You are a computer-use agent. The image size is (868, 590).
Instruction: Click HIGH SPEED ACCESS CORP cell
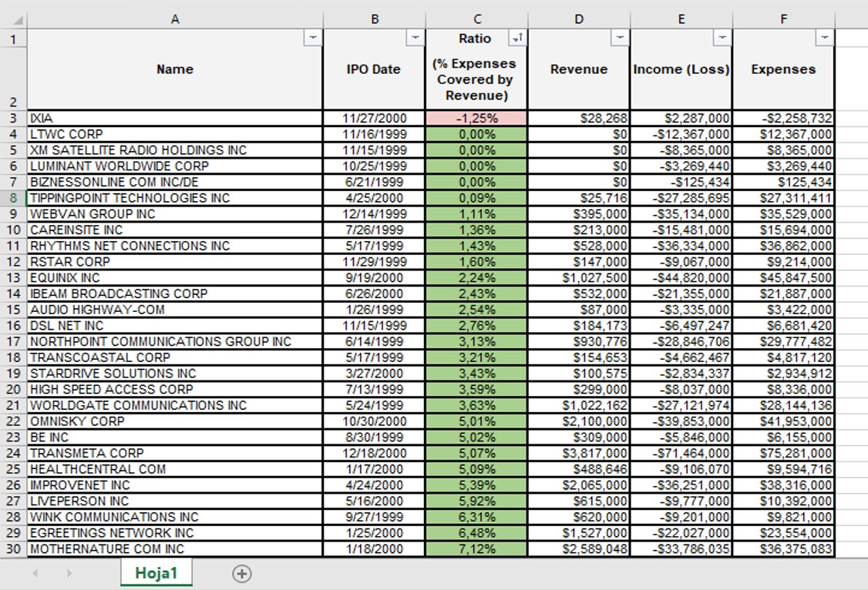[175, 389]
